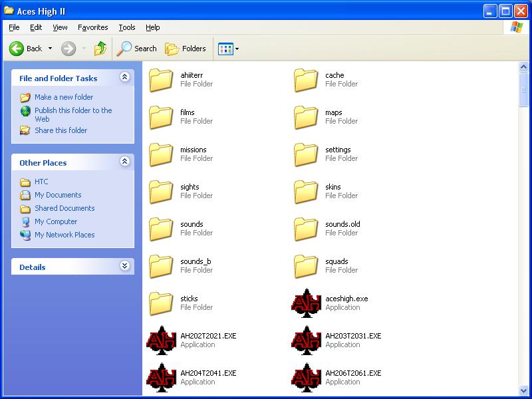Collapse the File and Folder Tasks panel

pos(124,77)
